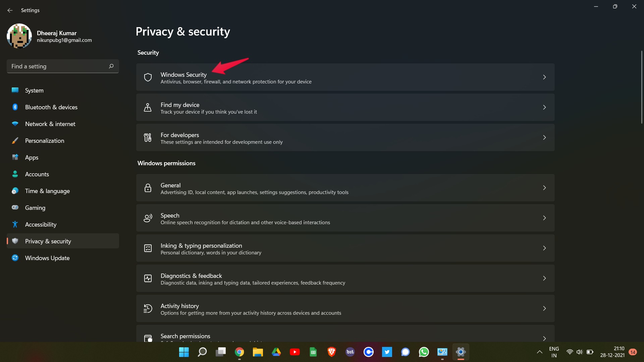Image resolution: width=644 pixels, height=362 pixels.
Task: Click the battery tray icon
Action: (x=590, y=352)
